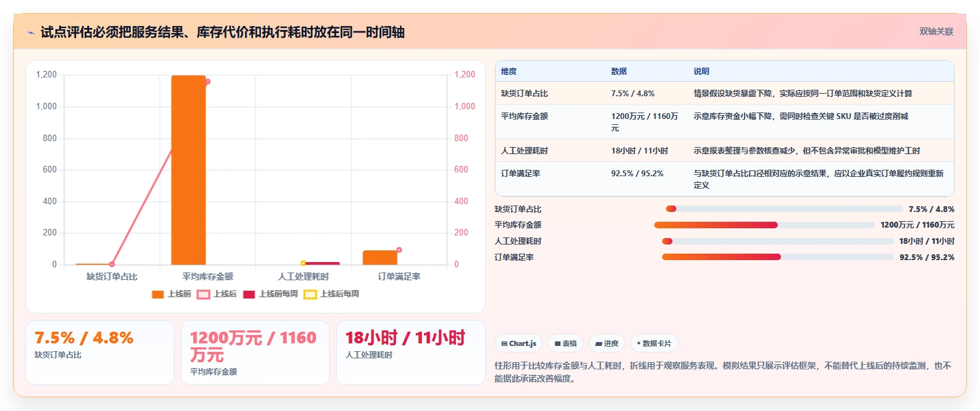Click the 平均库存金额 progress bar
Viewport: 980px width, 411px height.
tap(764, 225)
